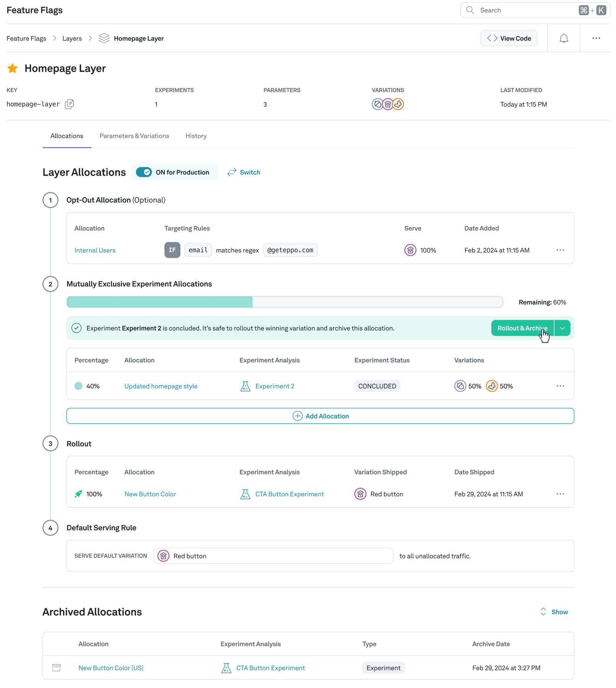Copy the homepage-layer key
Image resolution: width=616 pixels, height=688 pixels.
pyautogui.click(x=70, y=104)
